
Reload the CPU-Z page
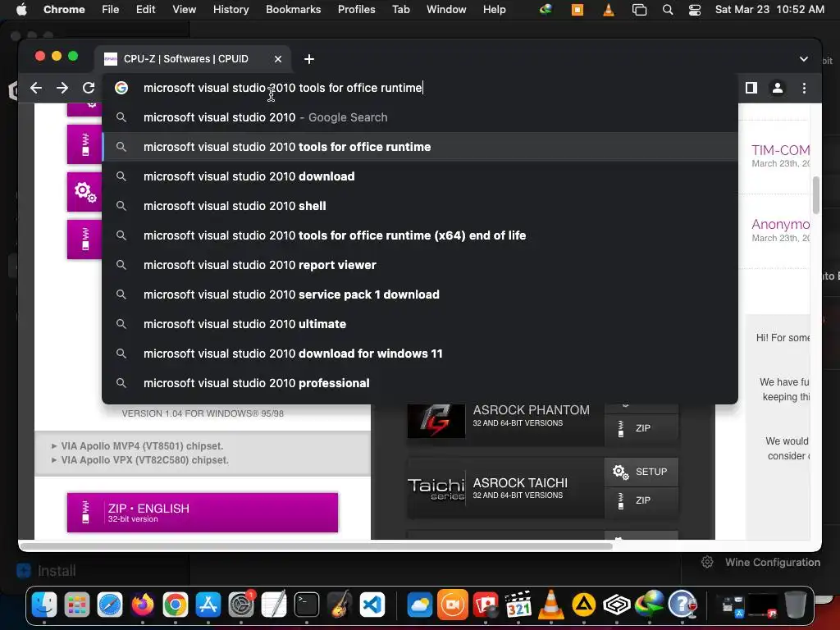click(89, 88)
